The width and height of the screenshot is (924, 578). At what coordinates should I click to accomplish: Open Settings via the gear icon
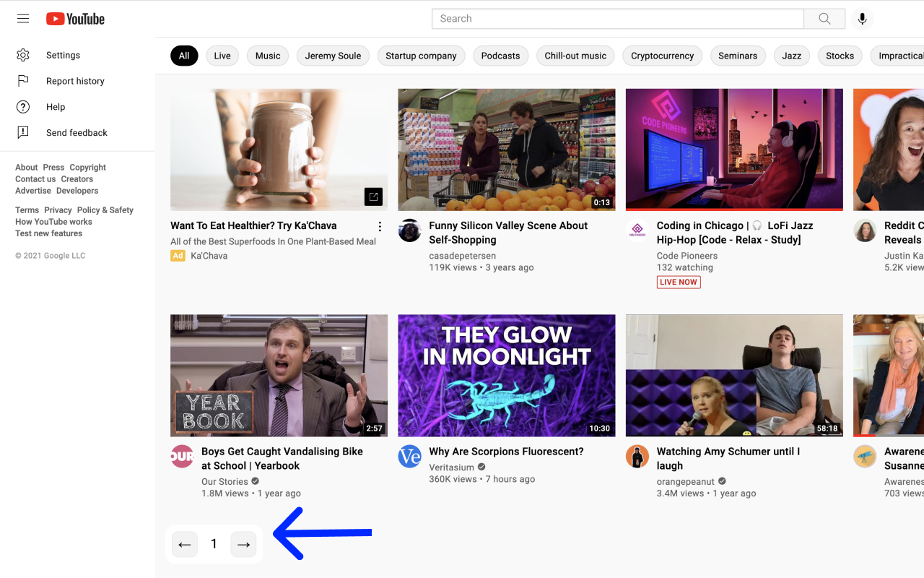click(23, 55)
